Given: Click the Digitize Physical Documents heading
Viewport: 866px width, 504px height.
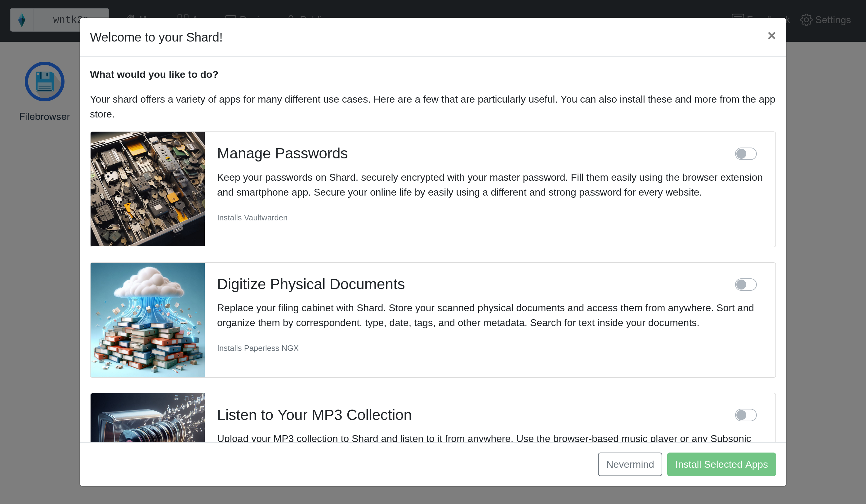Looking at the screenshot, I should click(x=311, y=284).
